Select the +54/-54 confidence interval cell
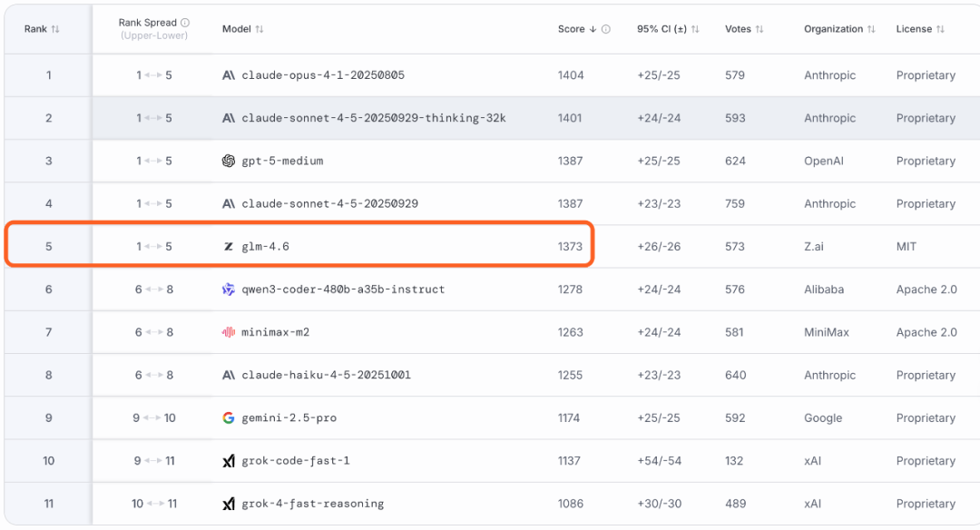The height and width of the screenshot is (530, 980). point(659,461)
